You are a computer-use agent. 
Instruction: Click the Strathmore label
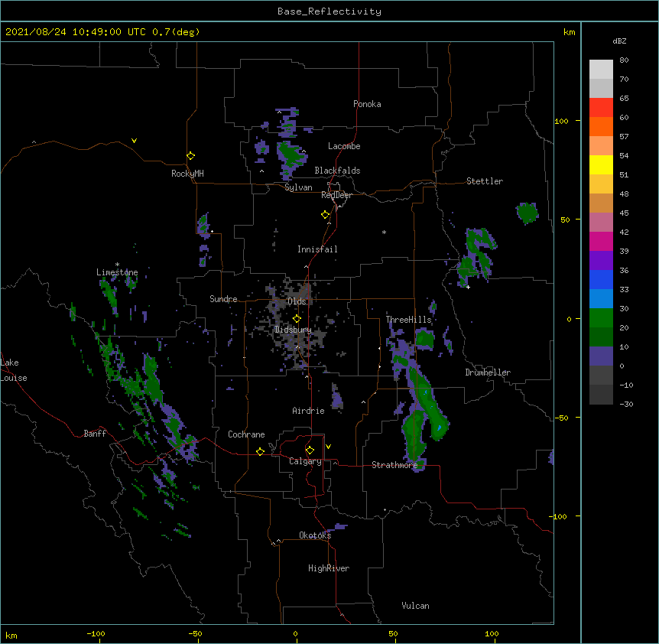coord(394,465)
